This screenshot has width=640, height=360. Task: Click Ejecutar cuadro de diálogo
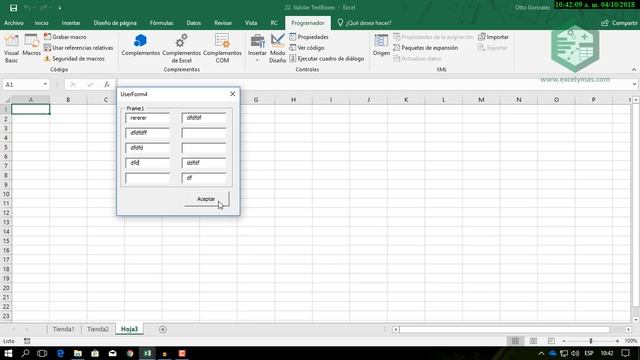(x=327, y=59)
